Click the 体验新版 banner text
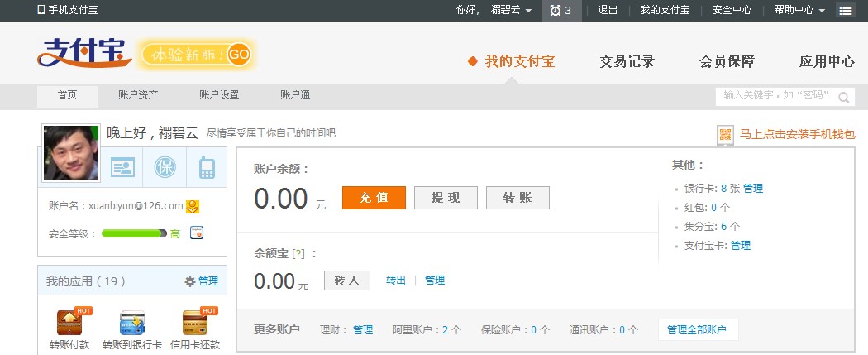Screen dimensions: 868x355 pyautogui.click(x=187, y=55)
